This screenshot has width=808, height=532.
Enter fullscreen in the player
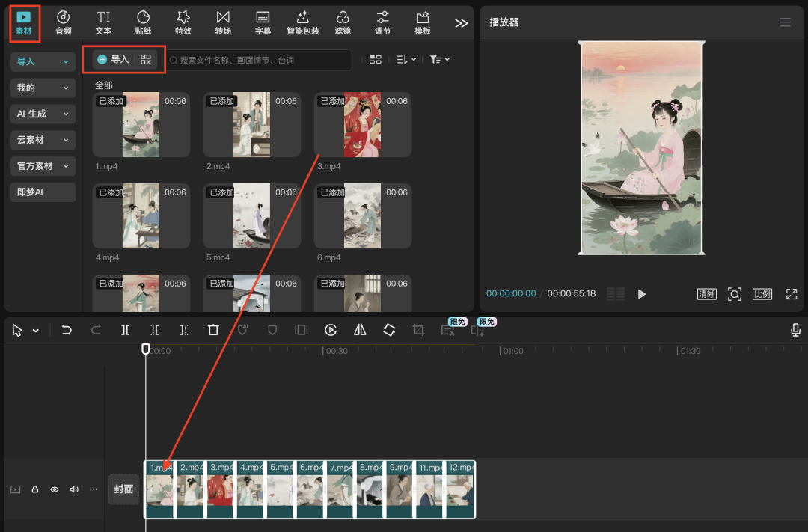click(791, 294)
